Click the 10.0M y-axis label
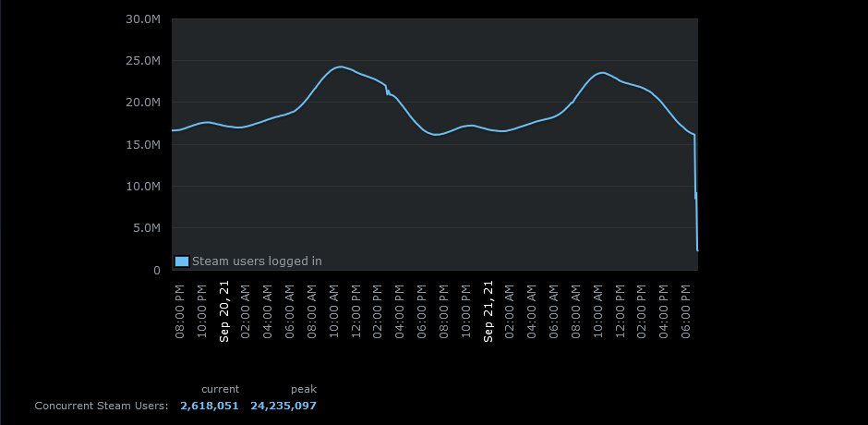 coord(143,187)
